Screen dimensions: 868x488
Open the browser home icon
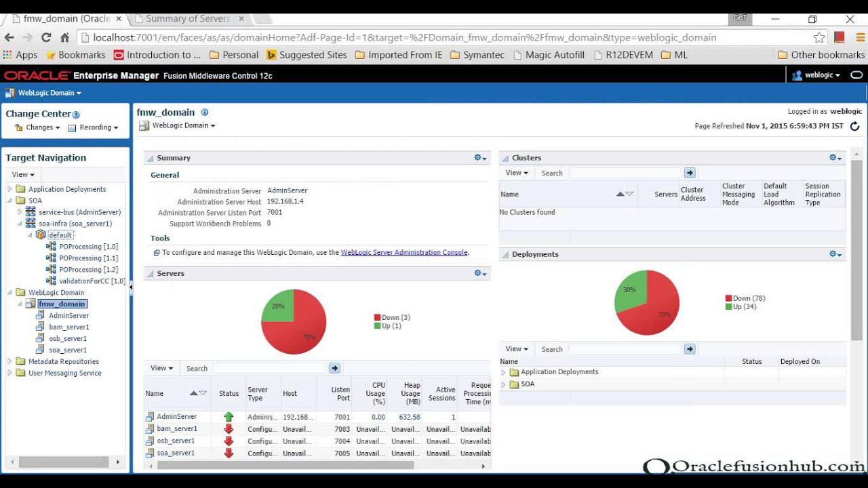pos(64,38)
